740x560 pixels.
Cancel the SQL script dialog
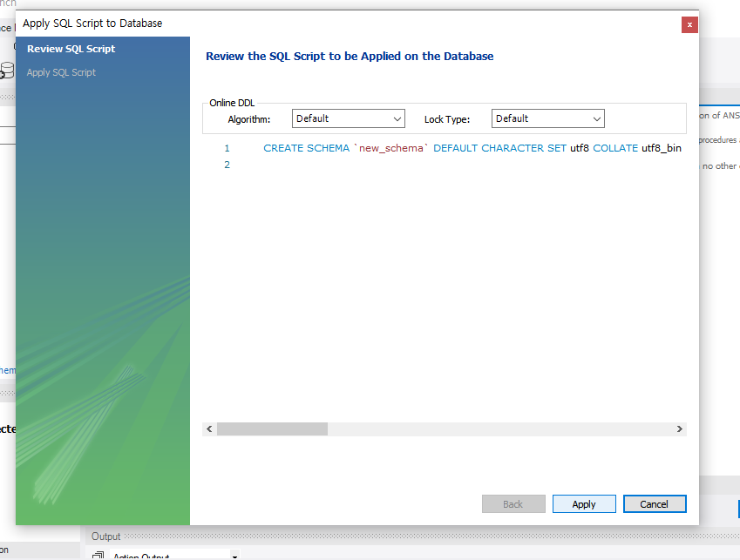point(654,504)
